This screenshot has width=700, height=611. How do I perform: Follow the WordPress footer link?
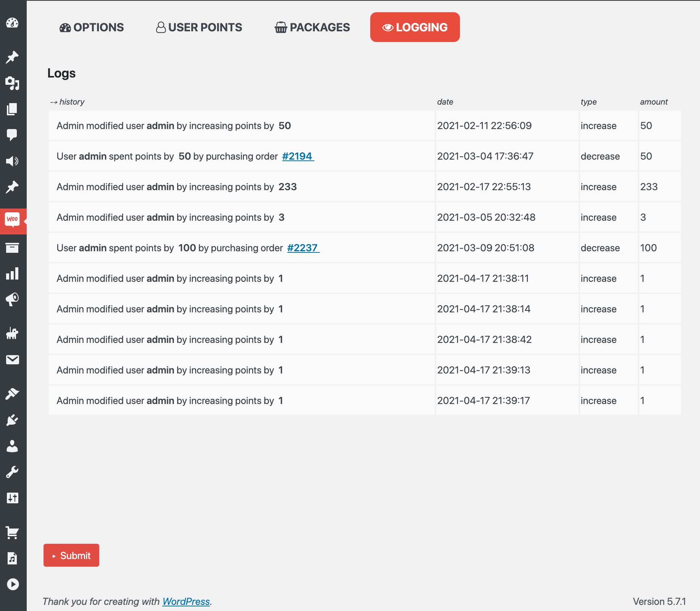coord(186,601)
